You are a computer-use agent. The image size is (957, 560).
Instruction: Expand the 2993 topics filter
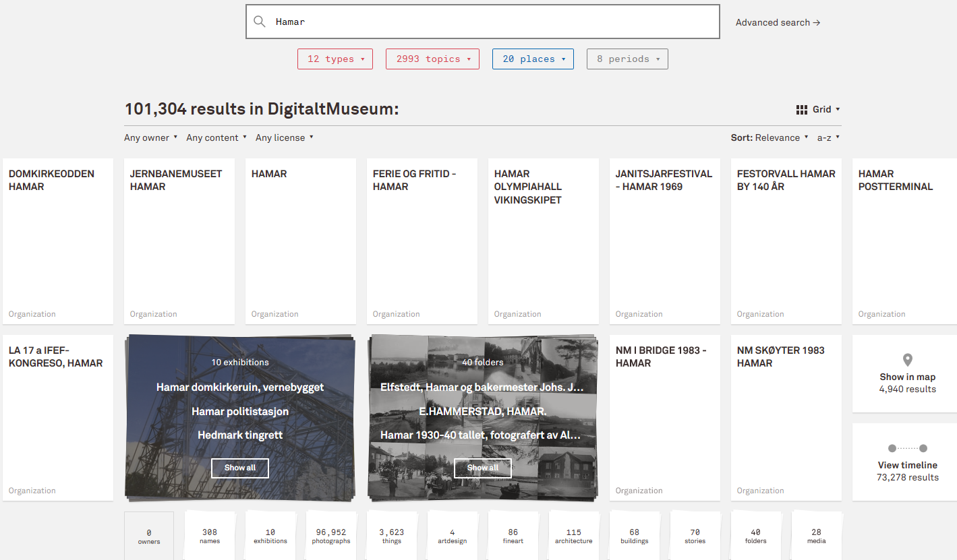click(x=432, y=59)
